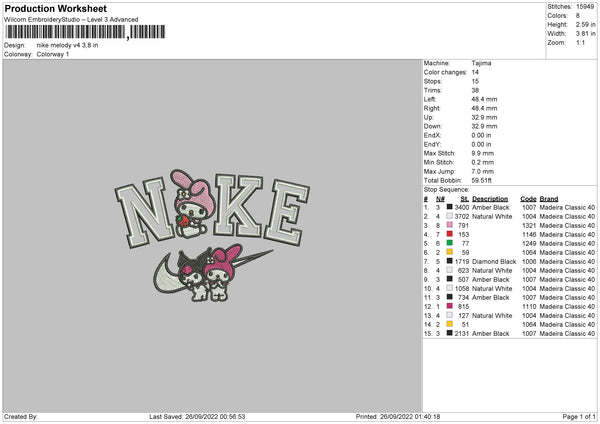Viewport: 600px width, 424px height.
Task: Click the Brand column header
Action: (x=549, y=199)
